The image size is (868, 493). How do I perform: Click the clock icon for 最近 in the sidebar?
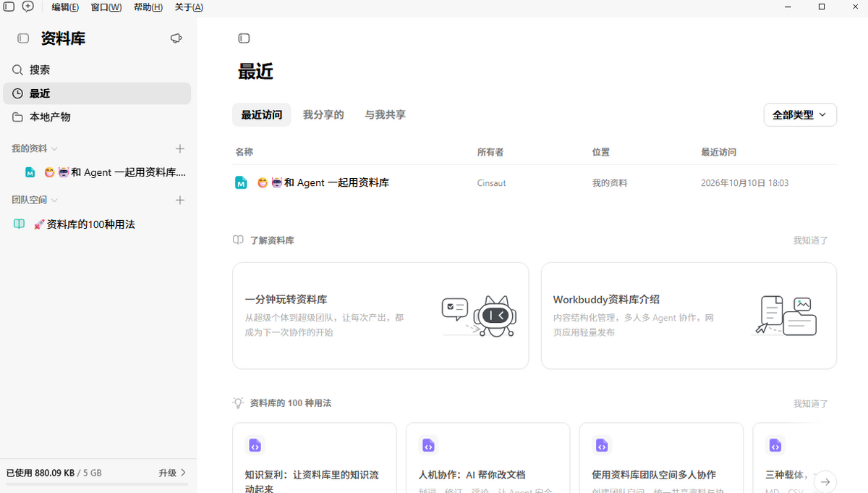click(17, 93)
